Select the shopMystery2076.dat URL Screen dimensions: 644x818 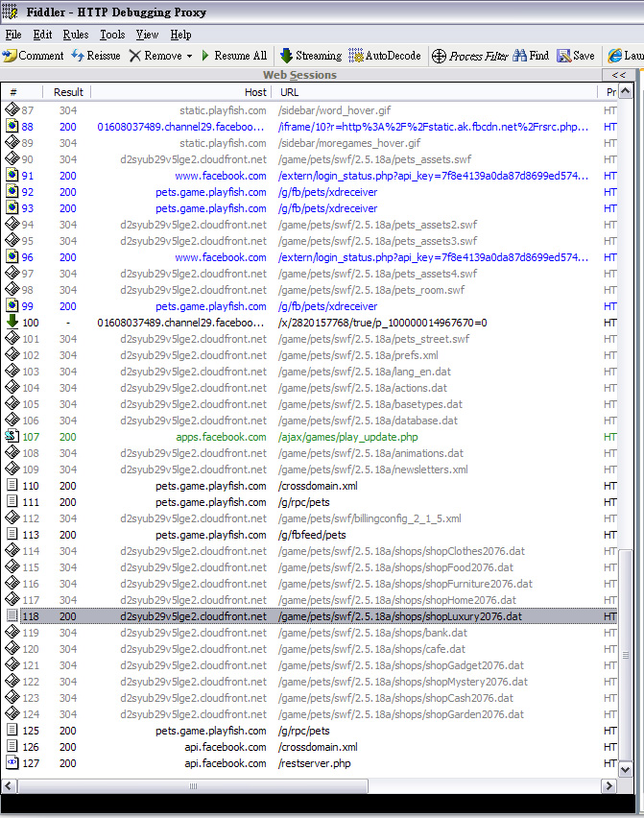tap(402, 682)
